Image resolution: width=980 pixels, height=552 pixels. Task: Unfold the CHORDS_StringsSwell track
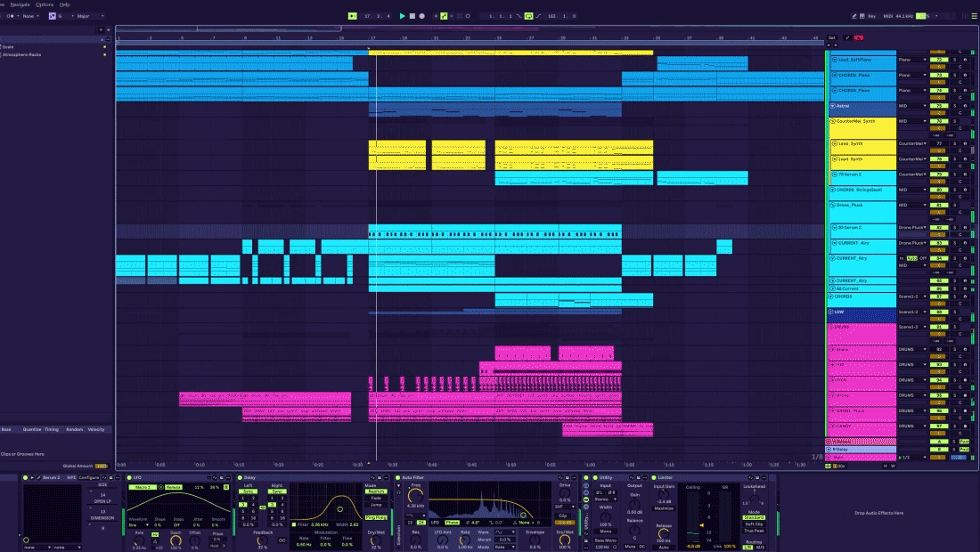click(x=832, y=190)
